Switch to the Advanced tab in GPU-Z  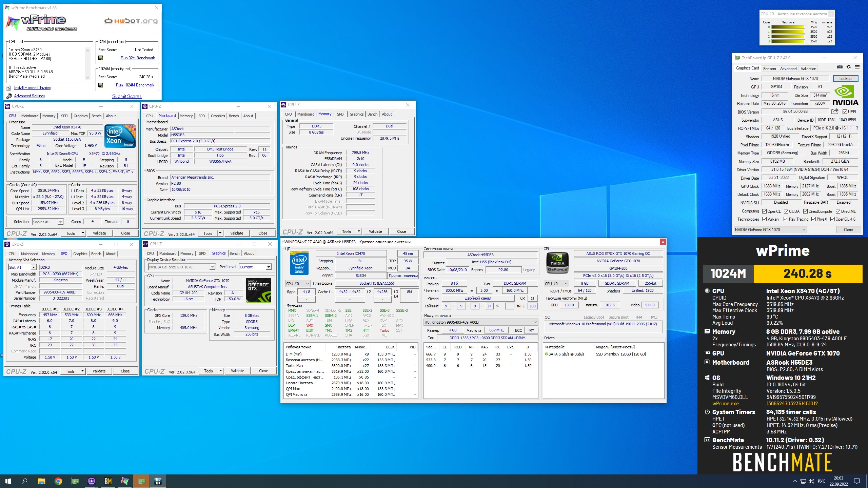(x=788, y=69)
